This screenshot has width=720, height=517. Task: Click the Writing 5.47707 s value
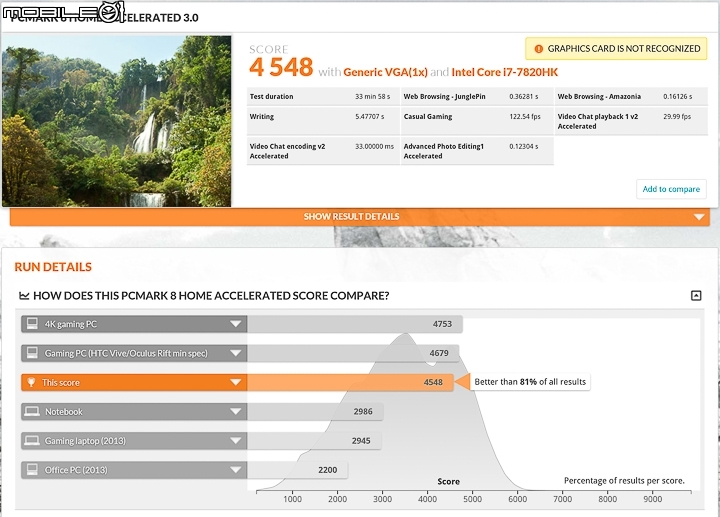pos(370,117)
